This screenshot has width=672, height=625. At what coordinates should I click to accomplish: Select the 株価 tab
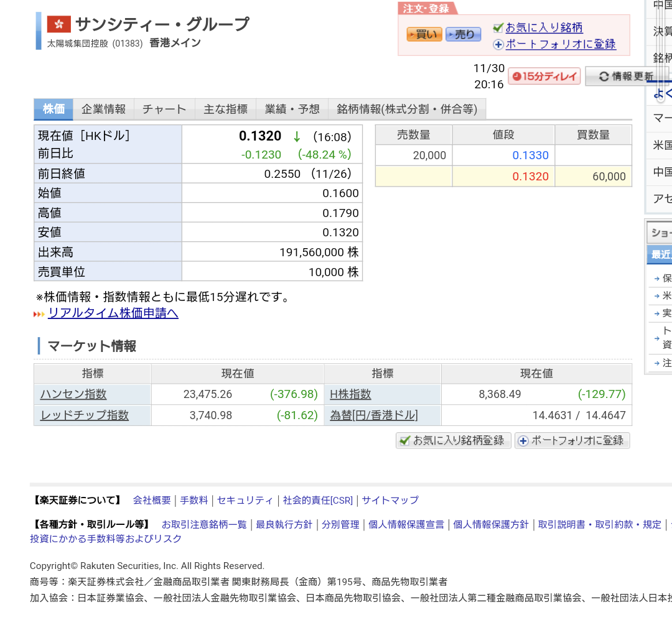tap(54, 109)
